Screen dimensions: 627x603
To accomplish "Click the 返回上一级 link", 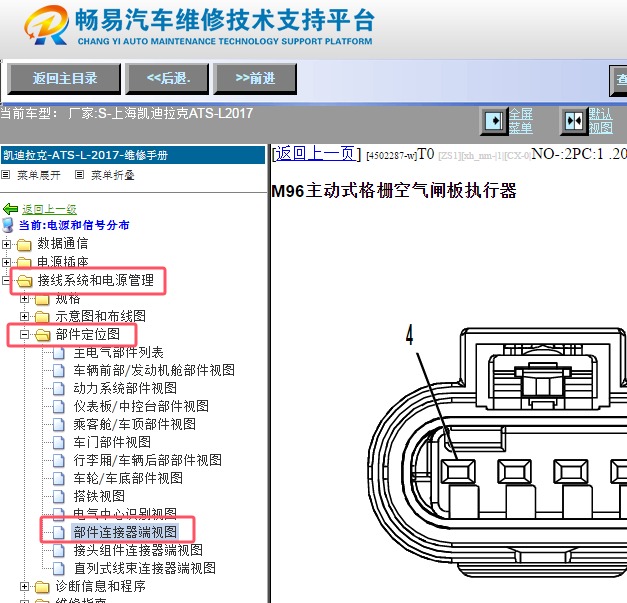I will pyautogui.click(x=49, y=209).
